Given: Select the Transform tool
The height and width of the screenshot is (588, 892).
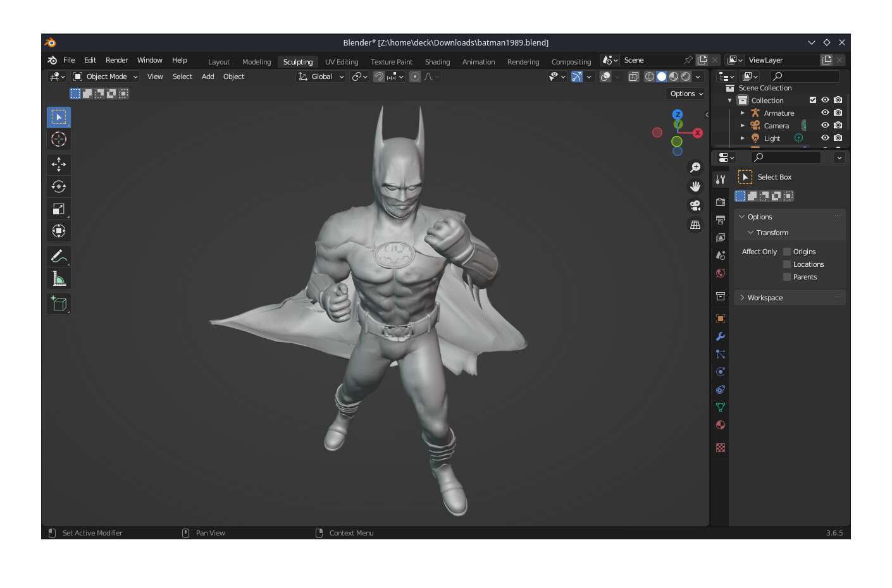Looking at the screenshot, I should 59,231.
